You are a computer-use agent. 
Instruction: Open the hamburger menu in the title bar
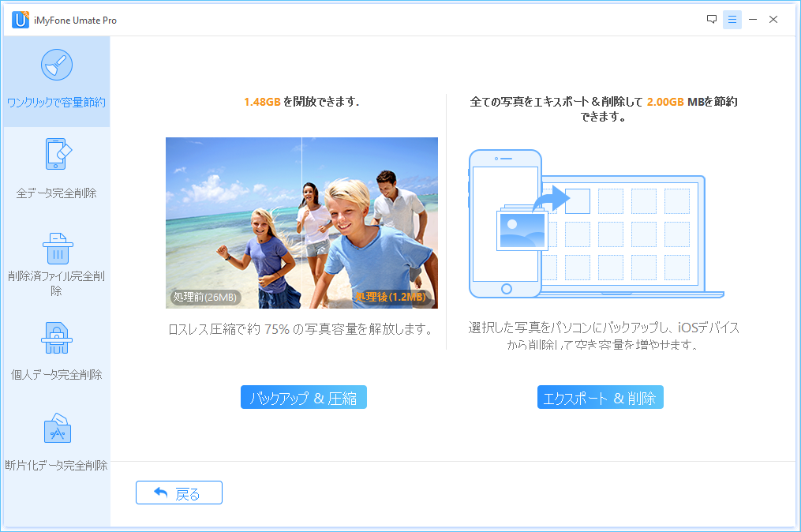732,18
